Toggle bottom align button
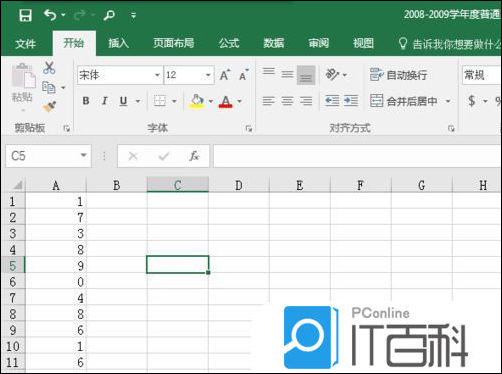 [306, 75]
